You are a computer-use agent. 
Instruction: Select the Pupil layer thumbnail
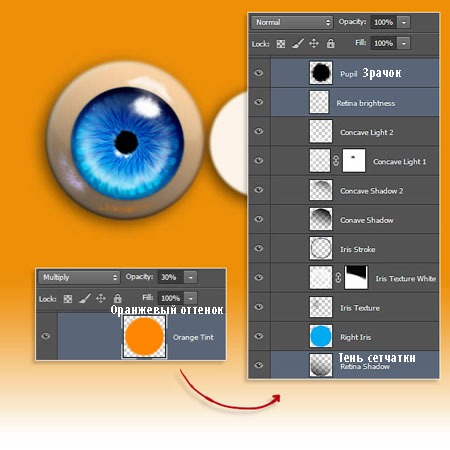[321, 73]
